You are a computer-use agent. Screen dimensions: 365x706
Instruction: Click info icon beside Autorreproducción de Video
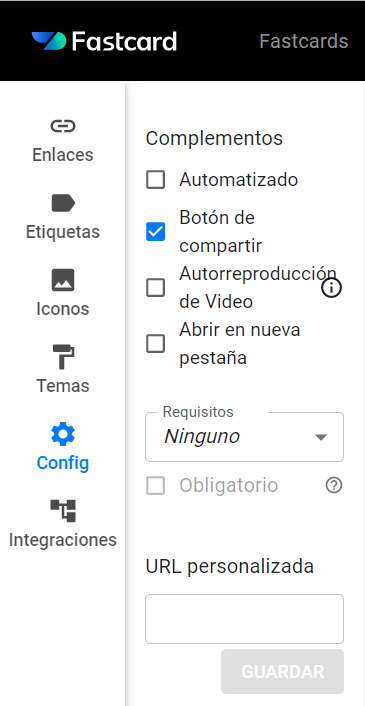pos(332,288)
